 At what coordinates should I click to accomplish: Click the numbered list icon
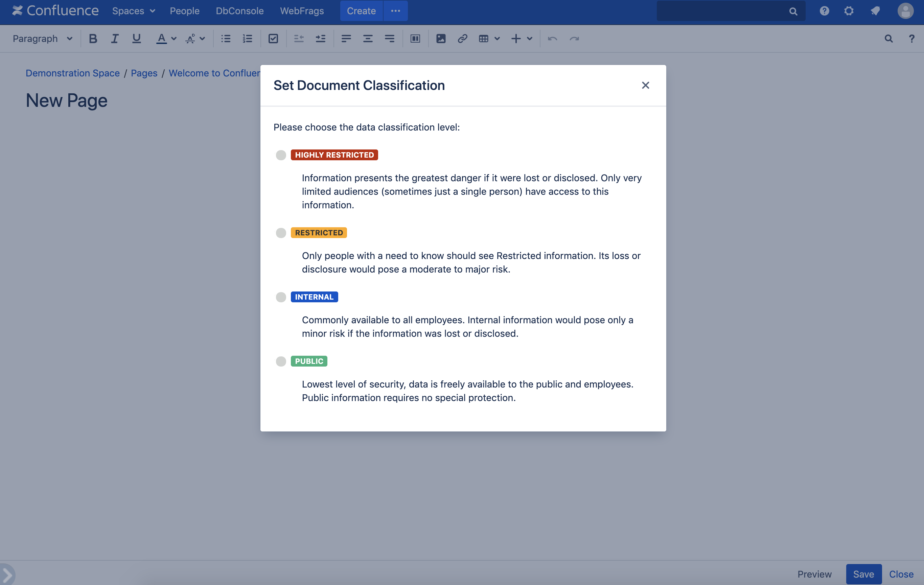click(248, 39)
